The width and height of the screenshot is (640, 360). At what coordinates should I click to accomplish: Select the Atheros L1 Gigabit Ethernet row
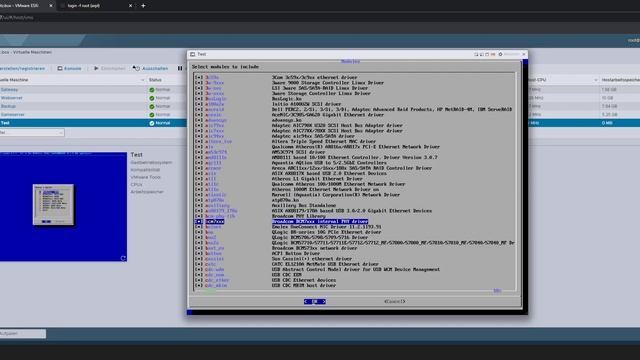(355, 178)
